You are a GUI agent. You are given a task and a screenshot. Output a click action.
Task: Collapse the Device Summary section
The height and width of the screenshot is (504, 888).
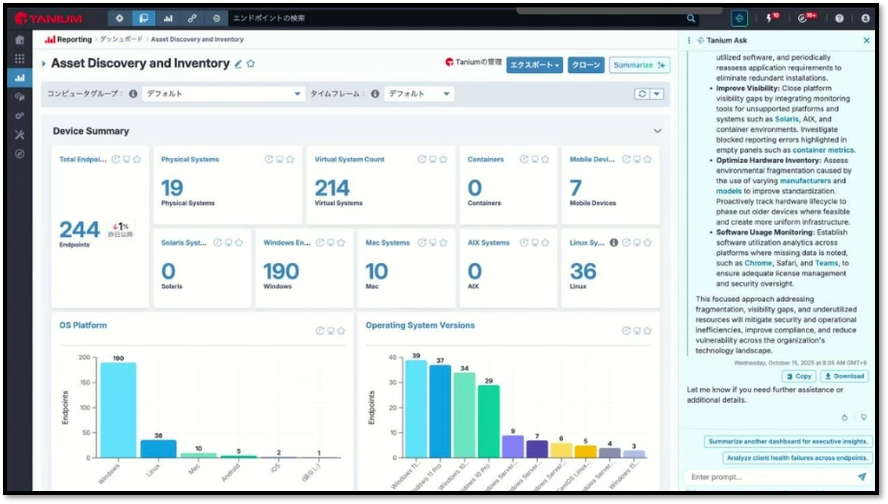(x=657, y=131)
